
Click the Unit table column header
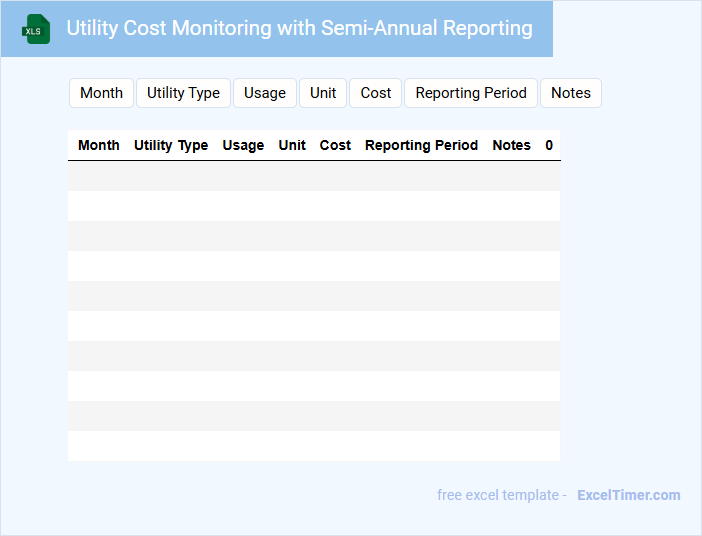pyautogui.click(x=292, y=145)
